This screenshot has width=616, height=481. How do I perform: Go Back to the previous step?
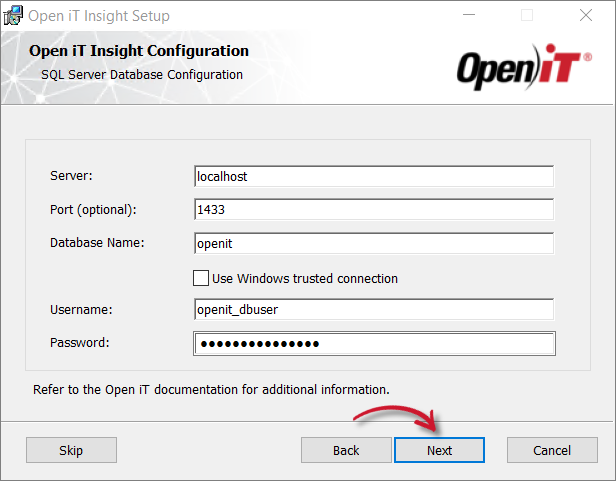pos(346,450)
